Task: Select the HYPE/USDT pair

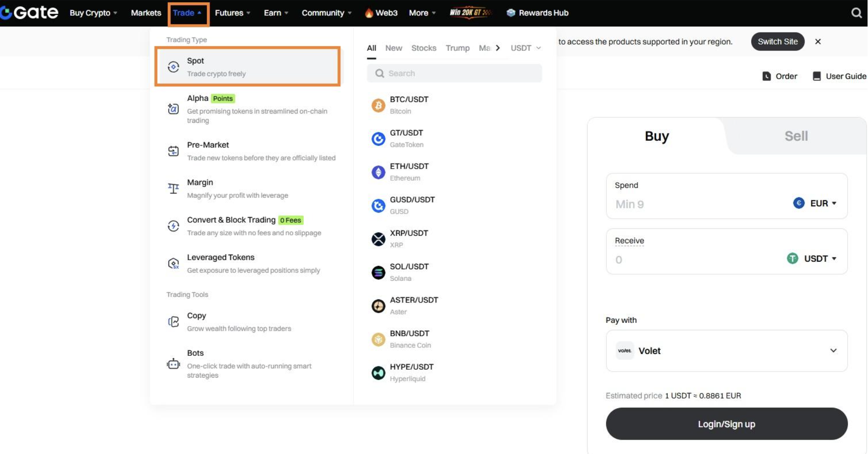Action: pos(454,372)
